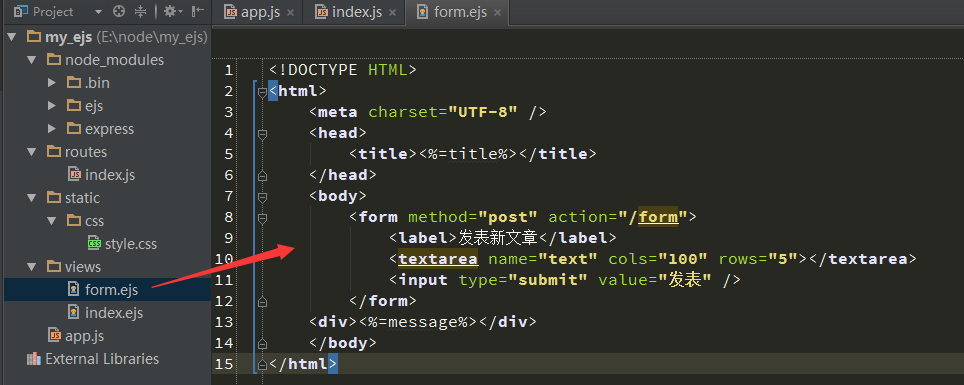Click the action="/form" attribute value
The height and width of the screenshot is (385, 964).
pyautogui.click(x=617, y=216)
